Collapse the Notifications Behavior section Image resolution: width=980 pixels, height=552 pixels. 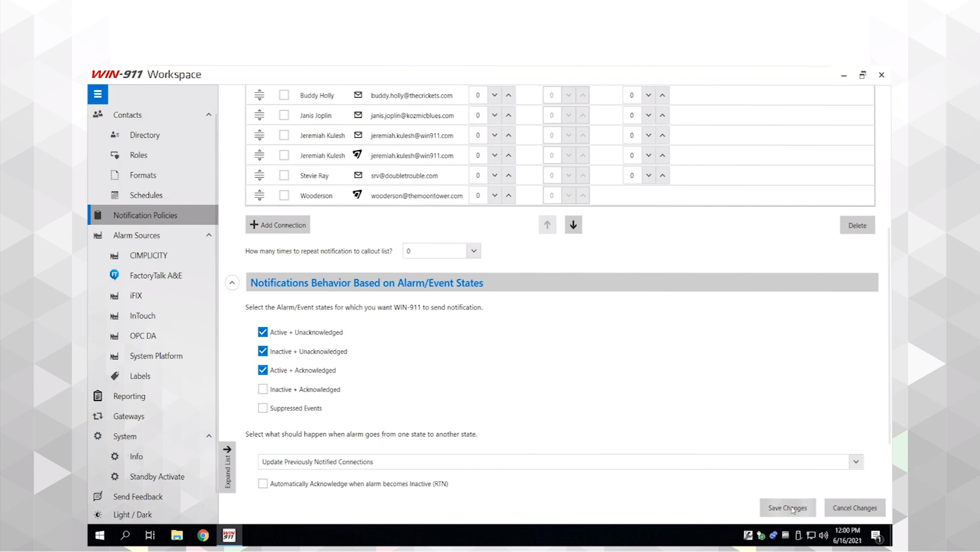tap(232, 283)
